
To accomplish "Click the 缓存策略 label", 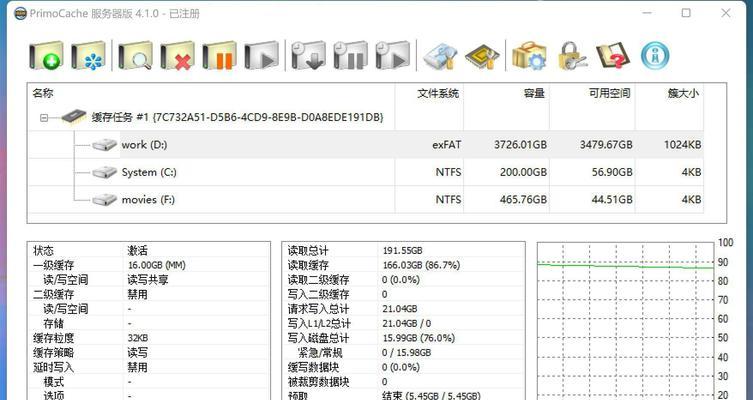I will pos(53,353).
